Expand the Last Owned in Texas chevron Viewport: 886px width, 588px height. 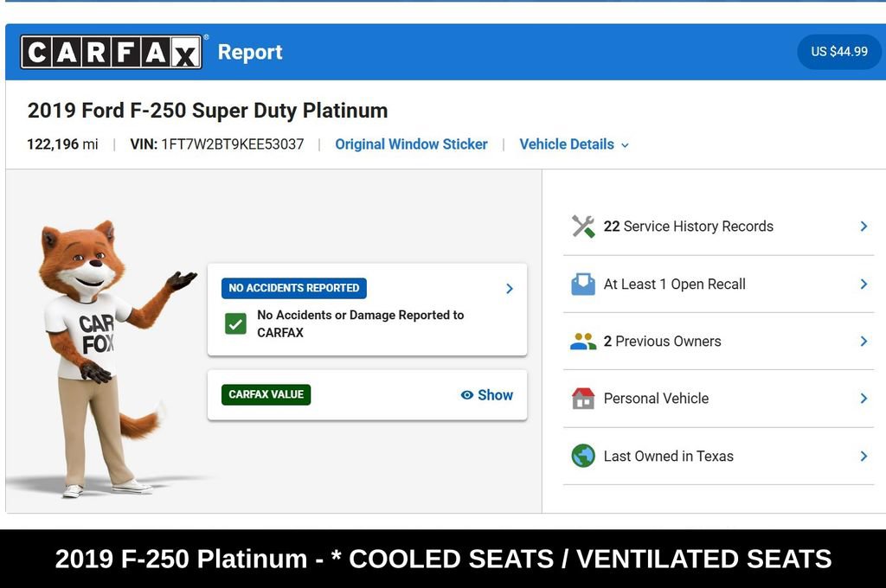tap(864, 456)
